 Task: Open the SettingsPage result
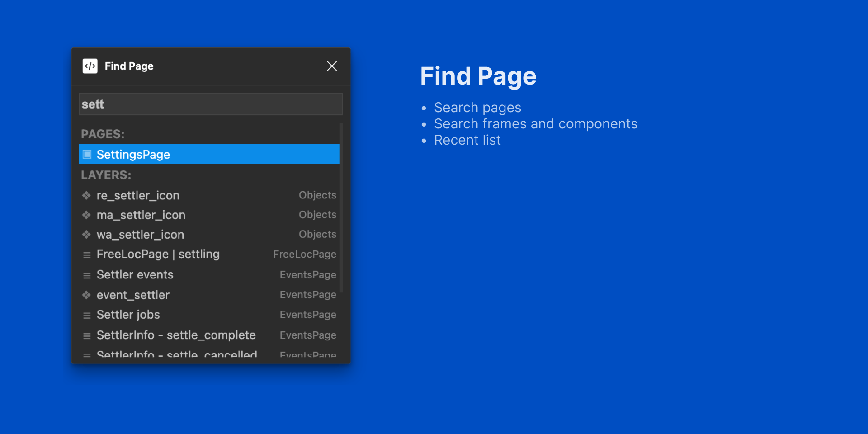click(x=209, y=154)
